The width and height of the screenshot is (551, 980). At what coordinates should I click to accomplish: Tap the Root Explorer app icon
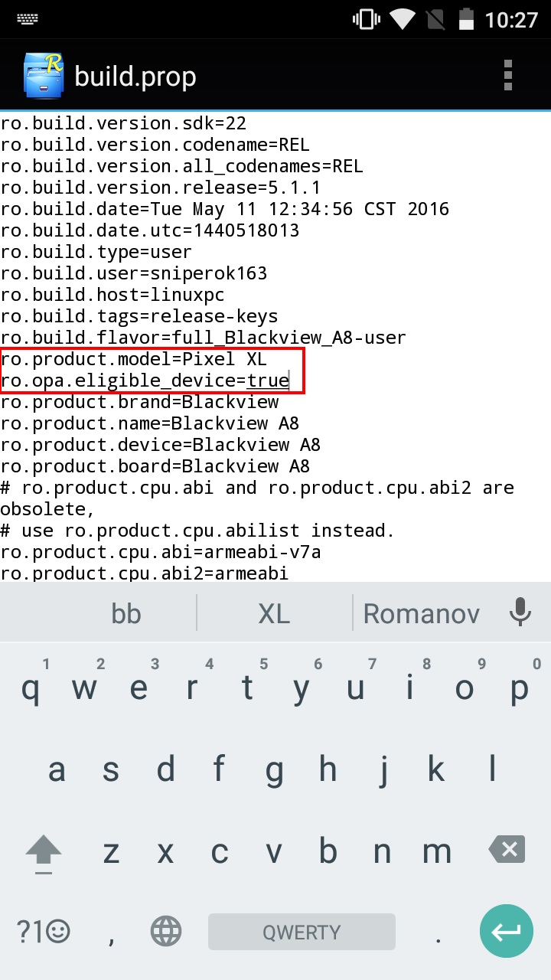(x=43, y=76)
